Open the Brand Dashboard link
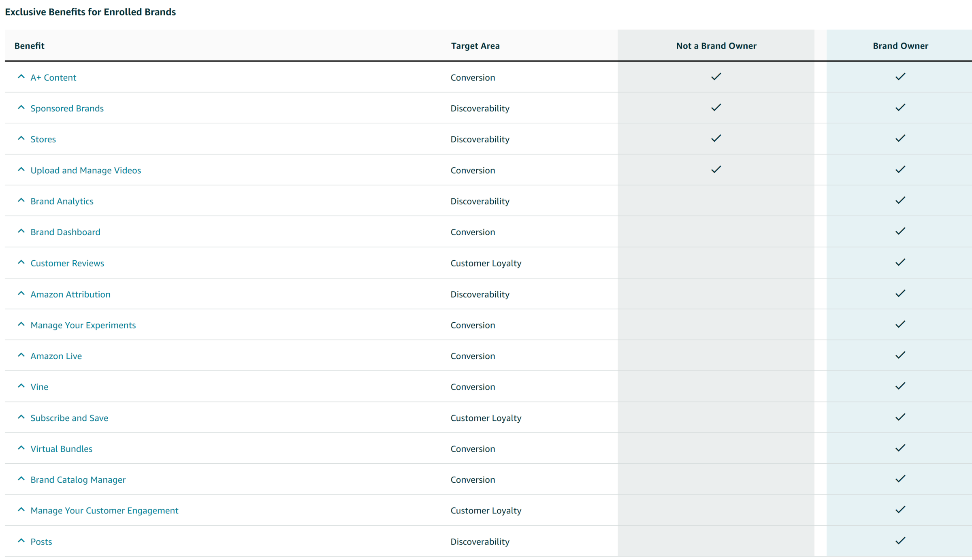Image resolution: width=972 pixels, height=560 pixels. 66,232
